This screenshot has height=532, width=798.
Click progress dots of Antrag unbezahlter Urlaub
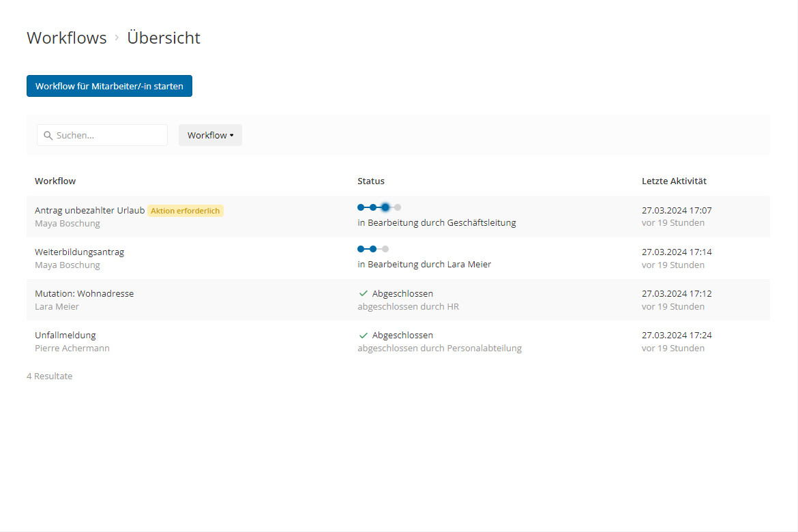(379, 207)
